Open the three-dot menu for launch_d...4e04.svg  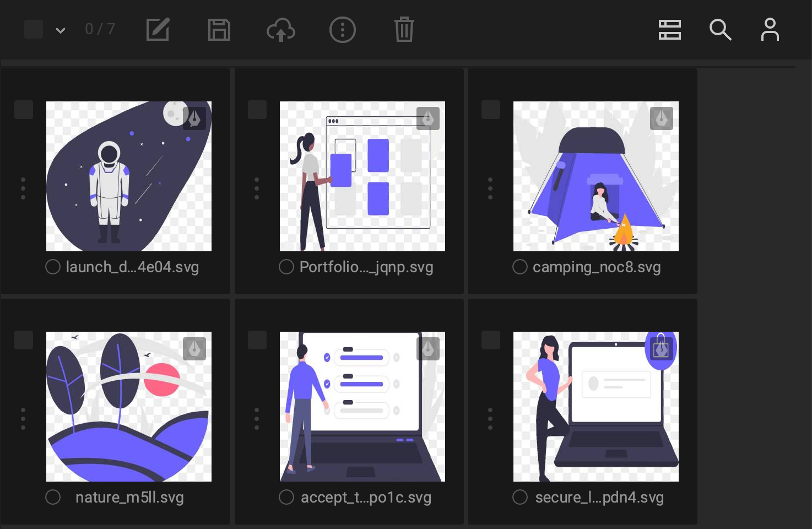click(23, 188)
